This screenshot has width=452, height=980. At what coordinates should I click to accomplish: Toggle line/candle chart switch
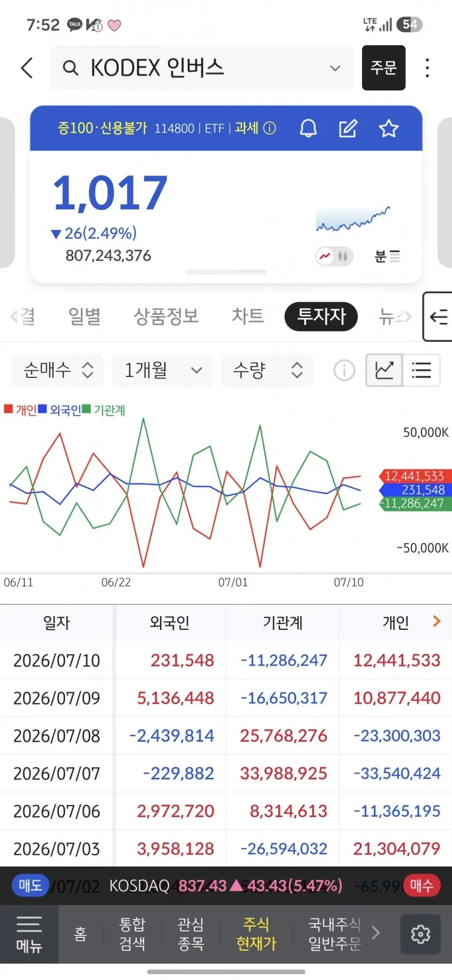[334, 256]
